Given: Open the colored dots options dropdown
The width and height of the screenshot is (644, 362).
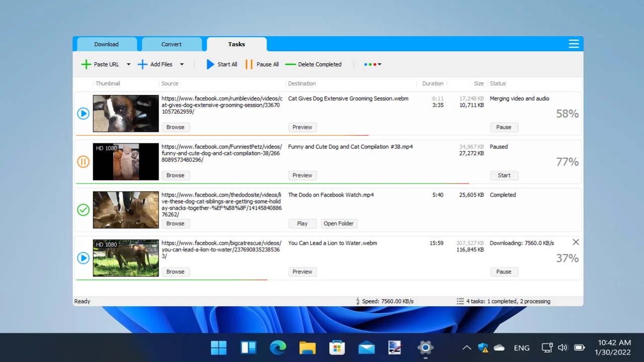Looking at the screenshot, I should pyautogui.click(x=372, y=64).
